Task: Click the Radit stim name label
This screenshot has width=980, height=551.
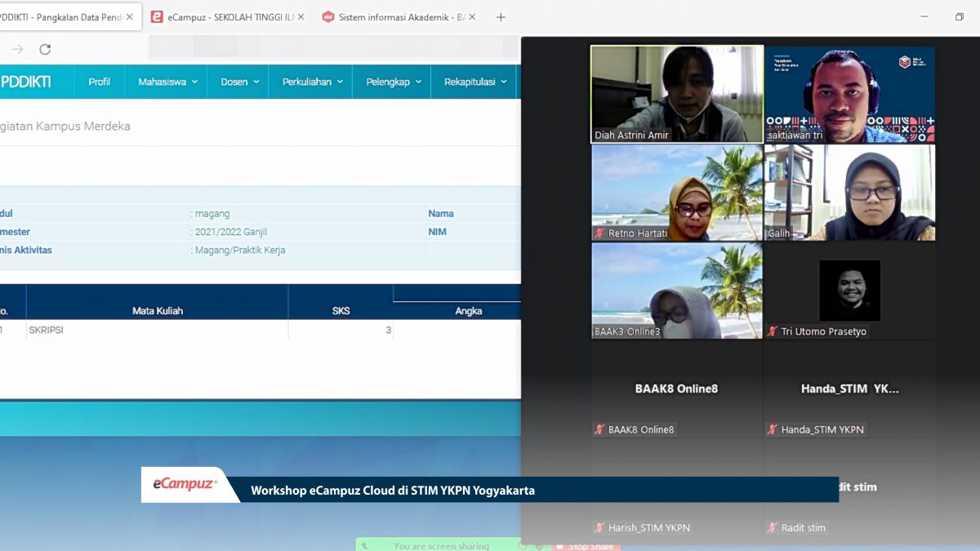Action: point(804,527)
